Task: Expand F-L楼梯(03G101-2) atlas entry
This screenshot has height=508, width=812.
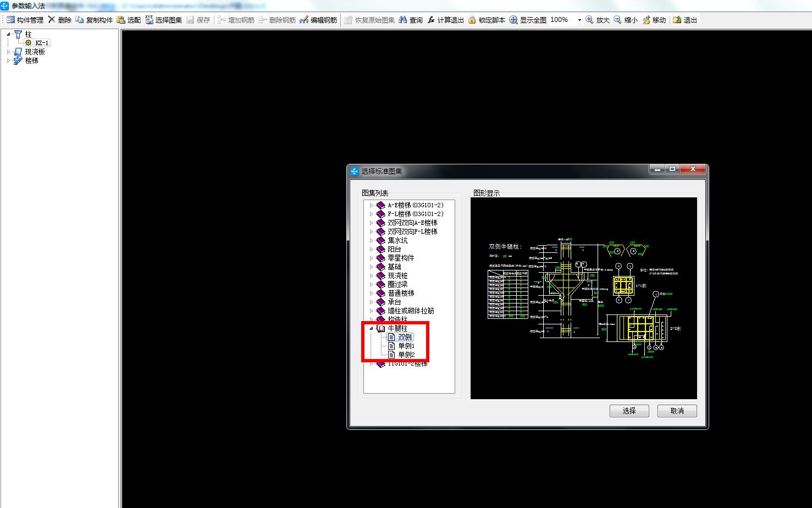Action: (x=371, y=214)
